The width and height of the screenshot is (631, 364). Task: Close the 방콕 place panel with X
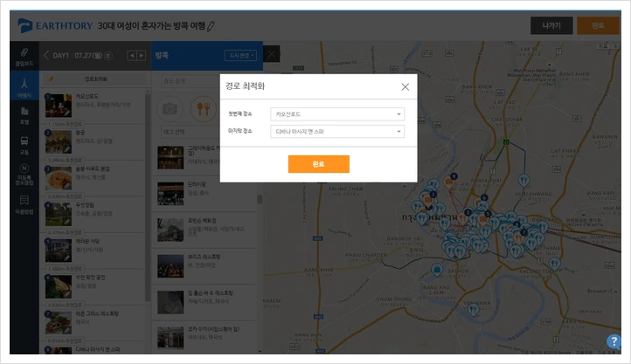[x=272, y=54]
